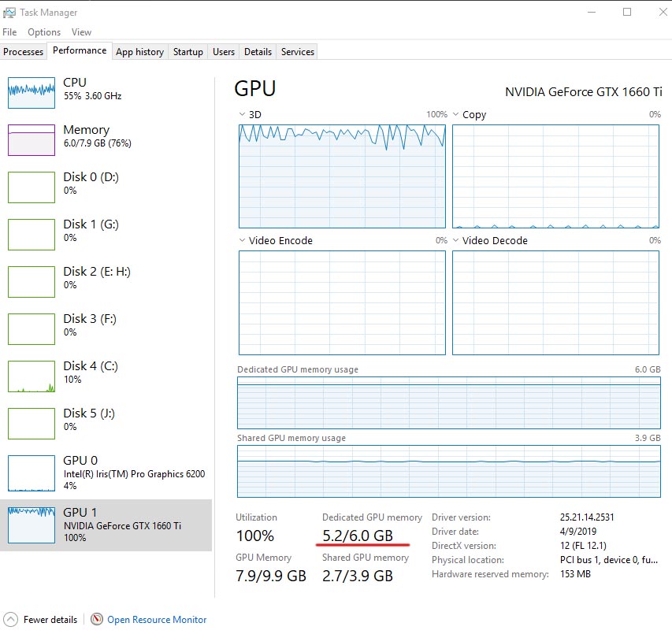Click the 'PCI bus 1, device 0' location value

point(608,560)
